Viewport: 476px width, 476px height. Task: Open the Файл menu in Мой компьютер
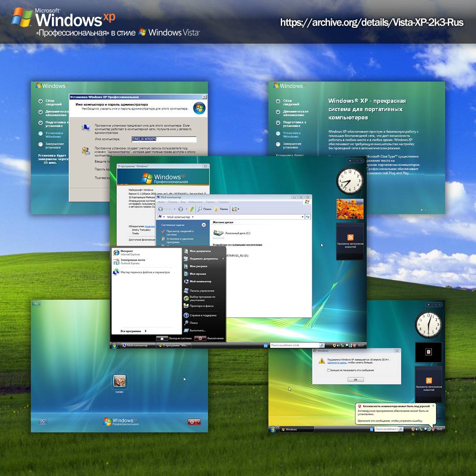point(161,202)
